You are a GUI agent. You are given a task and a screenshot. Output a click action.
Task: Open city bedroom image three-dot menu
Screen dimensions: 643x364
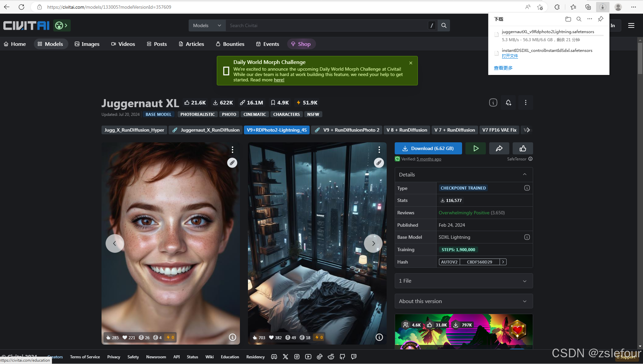point(379,149)
